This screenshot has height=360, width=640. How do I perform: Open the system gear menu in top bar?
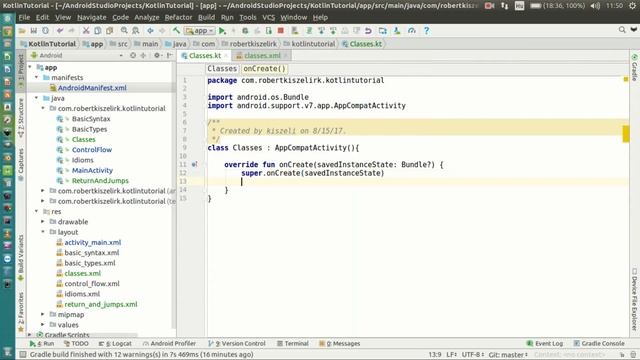[632, 6]
